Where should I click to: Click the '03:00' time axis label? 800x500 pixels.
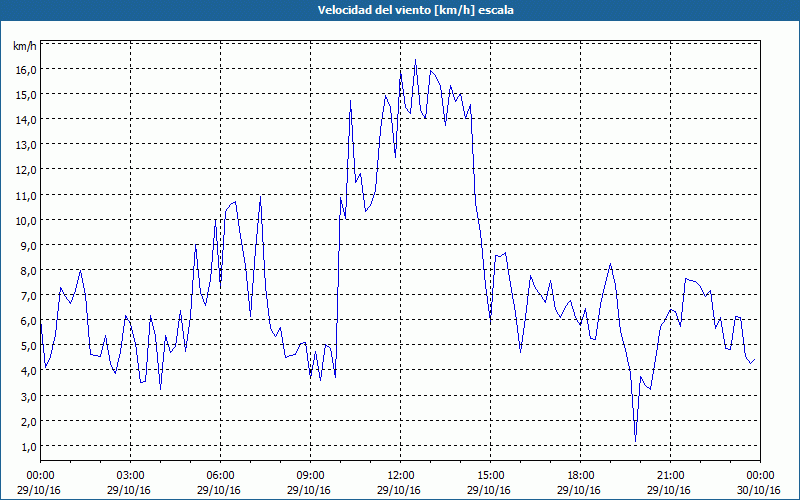pyautogui.click(x=130, y=476)
